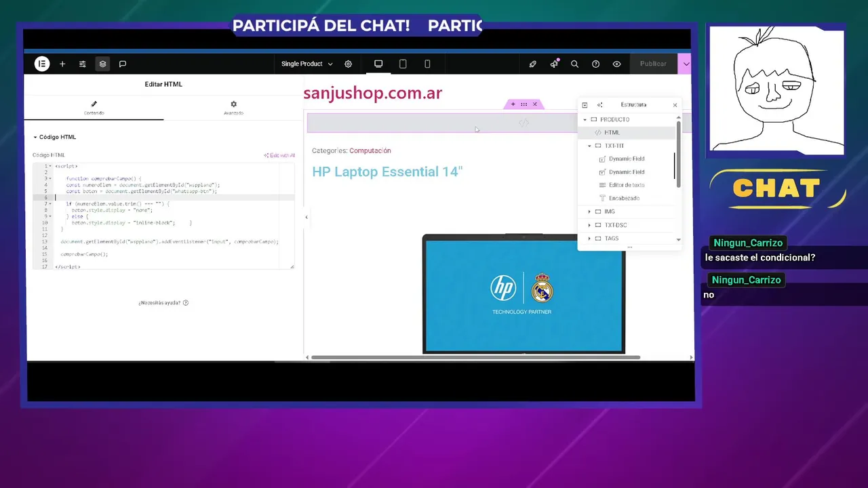Switch to tablet preview mode
Viewport: 868px width, 488px height.
click(x=403, y=64)
